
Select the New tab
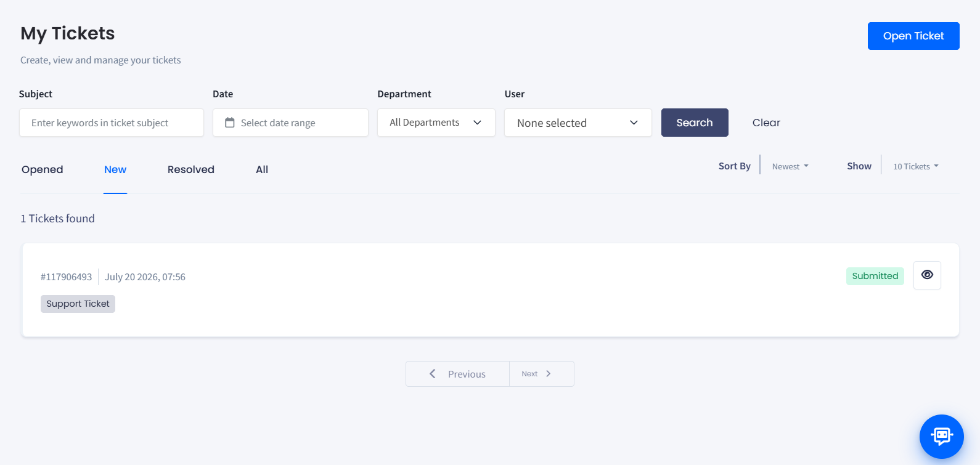coord(115,169)
